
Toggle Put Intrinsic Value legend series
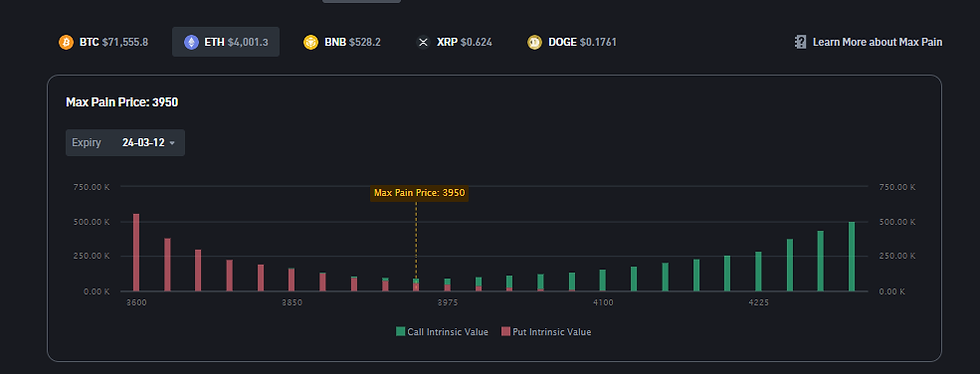click(546, 331)
